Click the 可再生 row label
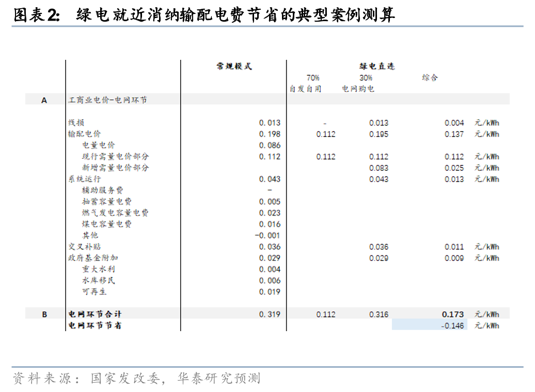Viewport: 535px width, 392px height. 94,292
